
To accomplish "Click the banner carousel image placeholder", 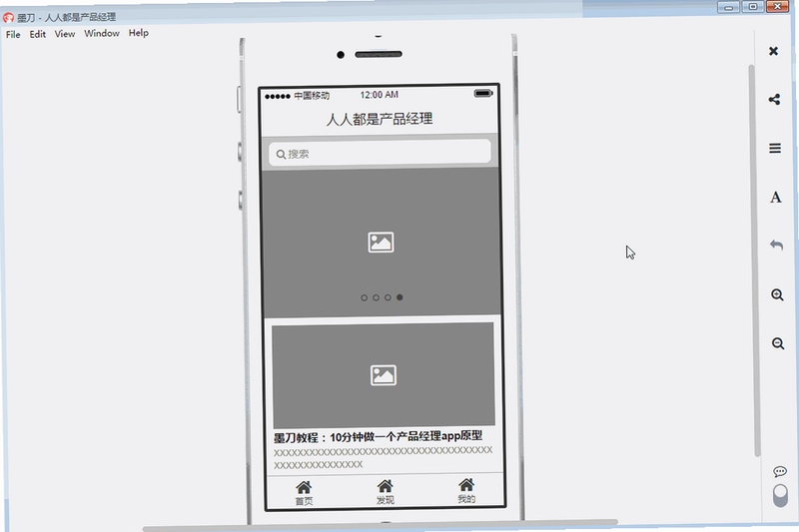I will click(382, 243).
